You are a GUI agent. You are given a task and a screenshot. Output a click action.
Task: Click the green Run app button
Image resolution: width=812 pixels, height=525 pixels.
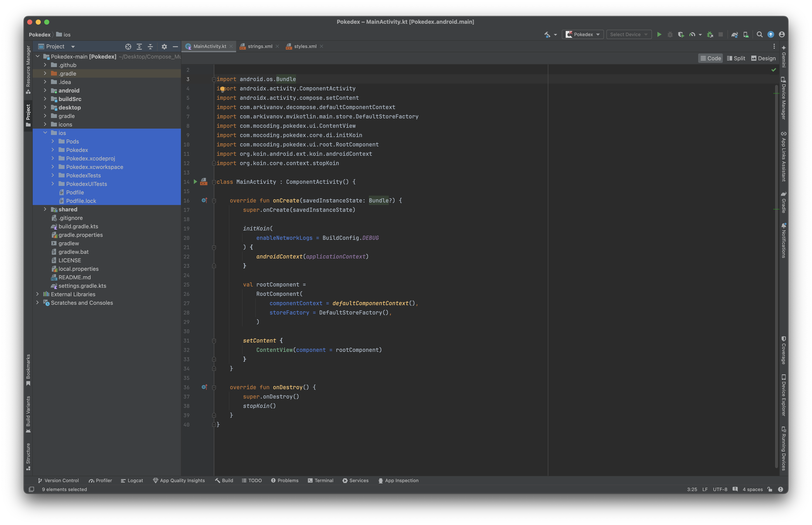659,34
